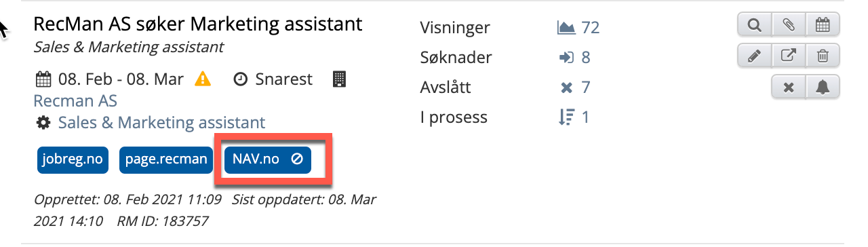Open the 1 in-process count link
The image size is (868, 247).
point(574,117)
